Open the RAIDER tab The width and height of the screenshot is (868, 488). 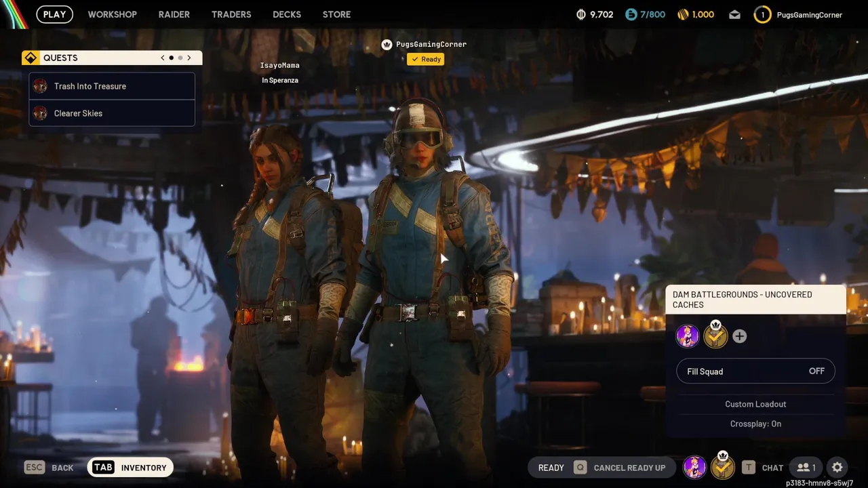(x=174, y=14)
